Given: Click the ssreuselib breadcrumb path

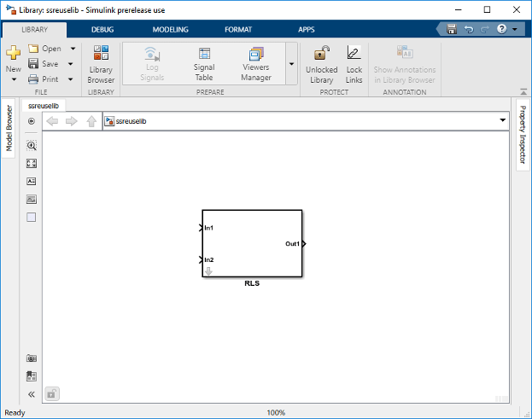Looking at the screenshot, I should point(131,121).
